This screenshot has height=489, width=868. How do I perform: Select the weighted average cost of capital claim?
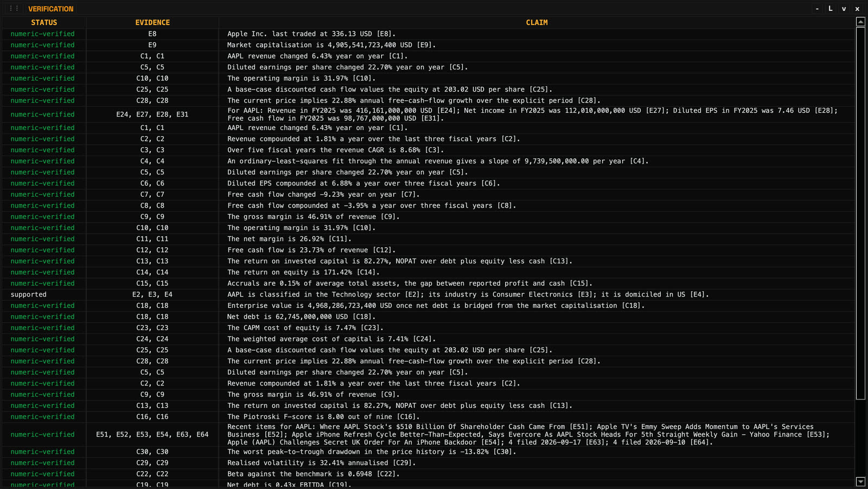(x=331, y=339)
